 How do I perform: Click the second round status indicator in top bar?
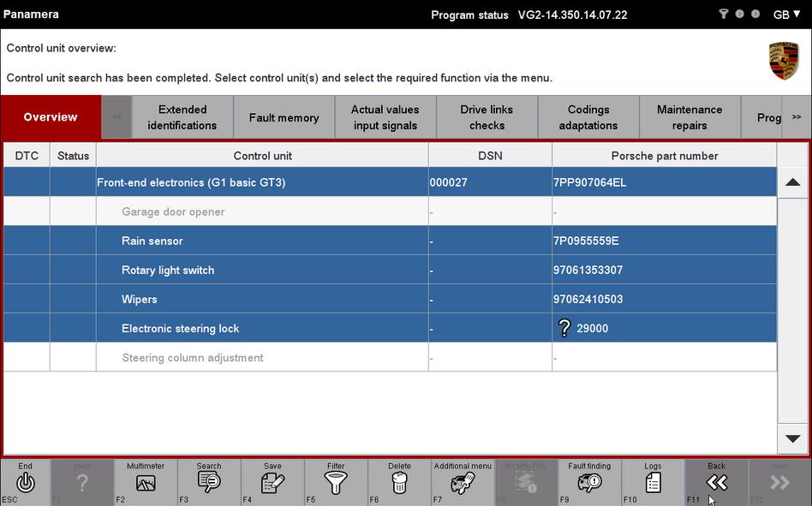pos(755,14)
